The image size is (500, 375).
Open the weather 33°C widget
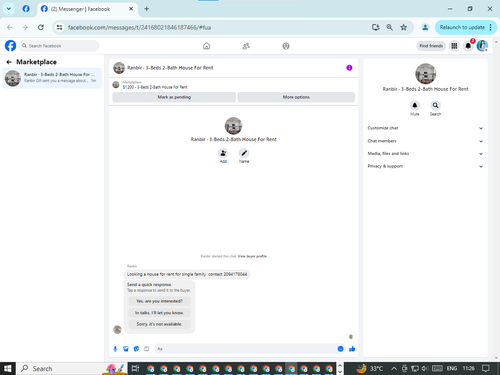(x=369, y=368)
